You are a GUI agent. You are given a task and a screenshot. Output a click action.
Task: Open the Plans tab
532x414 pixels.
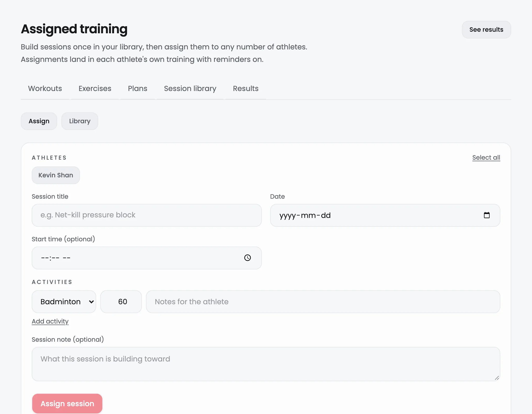[138, 88]
